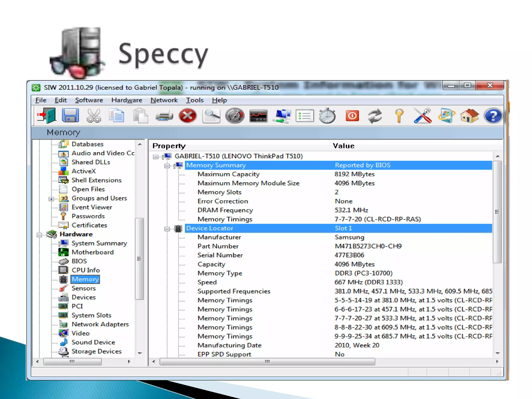532x399 pixels.
Task: Click the Maximum Capacity property row
Action: [x=338, y=174]
